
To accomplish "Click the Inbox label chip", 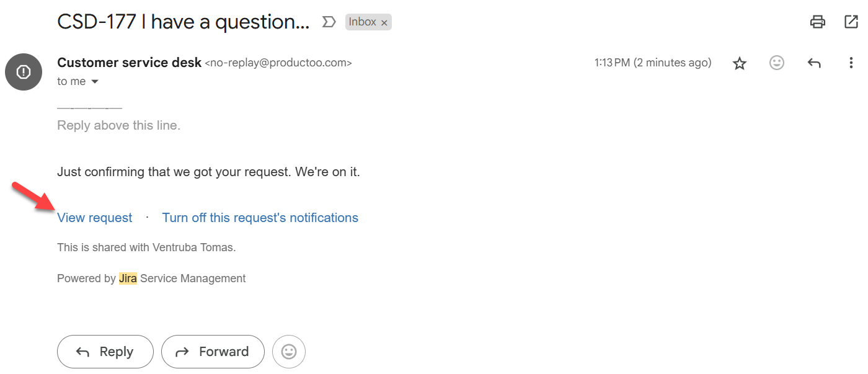I will click(362, 22).
